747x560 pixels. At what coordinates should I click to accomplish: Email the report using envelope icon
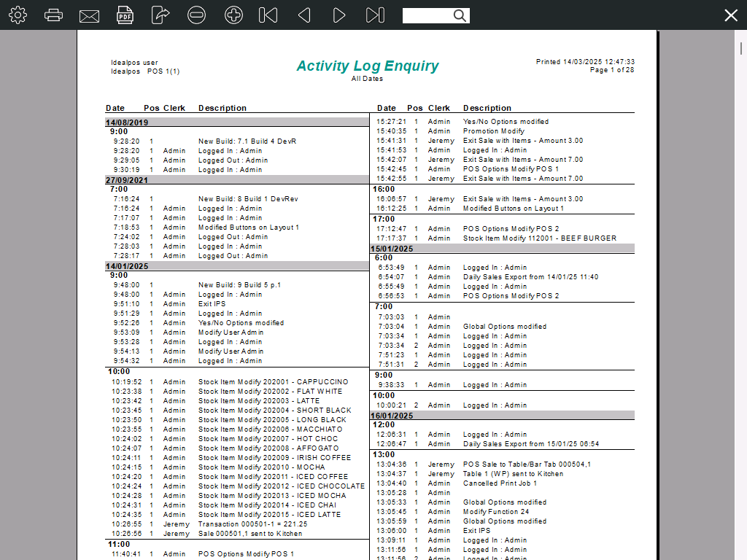(x=89, y=15)
